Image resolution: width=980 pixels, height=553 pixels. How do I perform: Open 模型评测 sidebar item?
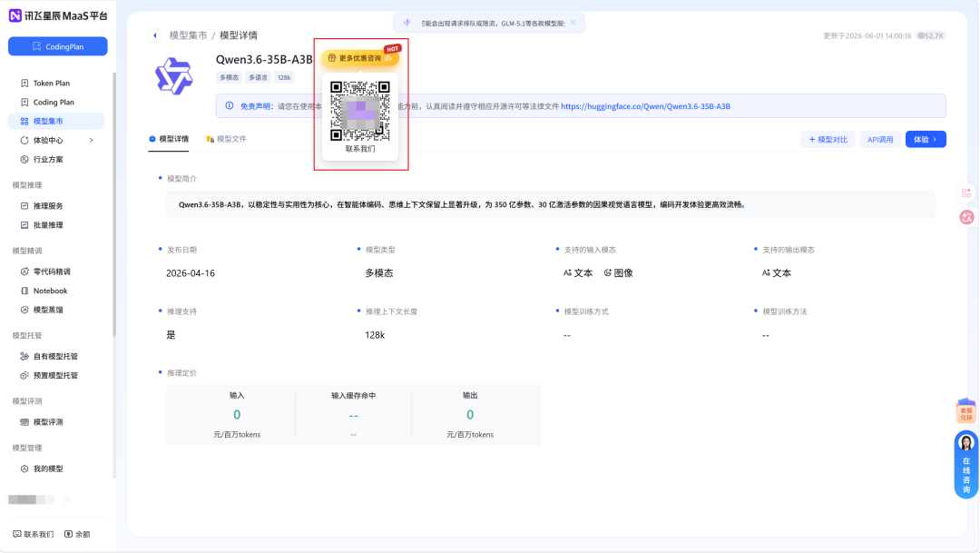pyautogui.click(x=48, y=422)
